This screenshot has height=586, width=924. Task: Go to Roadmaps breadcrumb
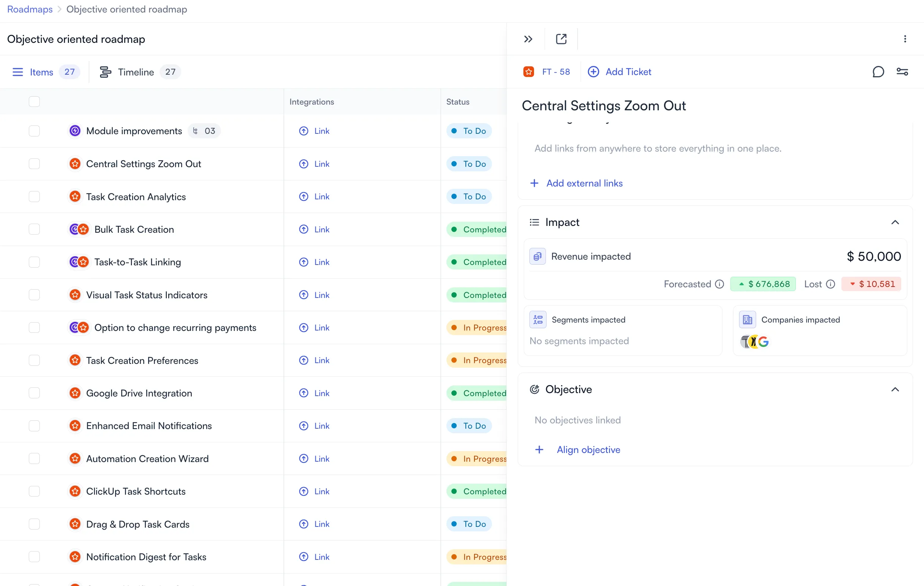tap(30, 9)
